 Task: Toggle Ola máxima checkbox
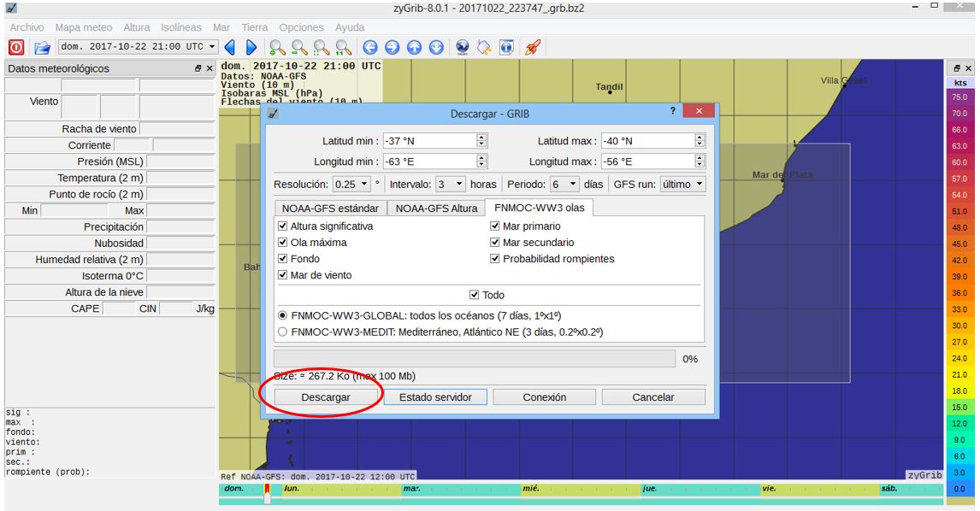[282, 243]
